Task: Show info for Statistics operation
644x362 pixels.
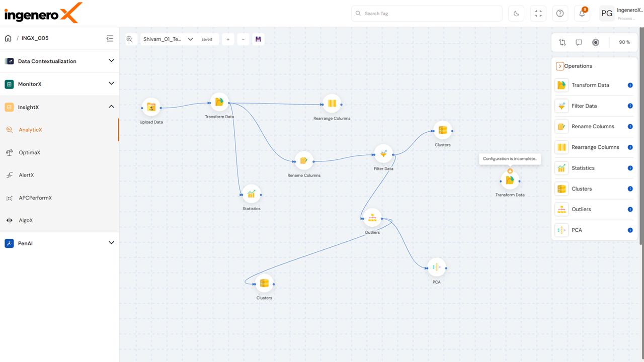Action: tap(630, 168)
